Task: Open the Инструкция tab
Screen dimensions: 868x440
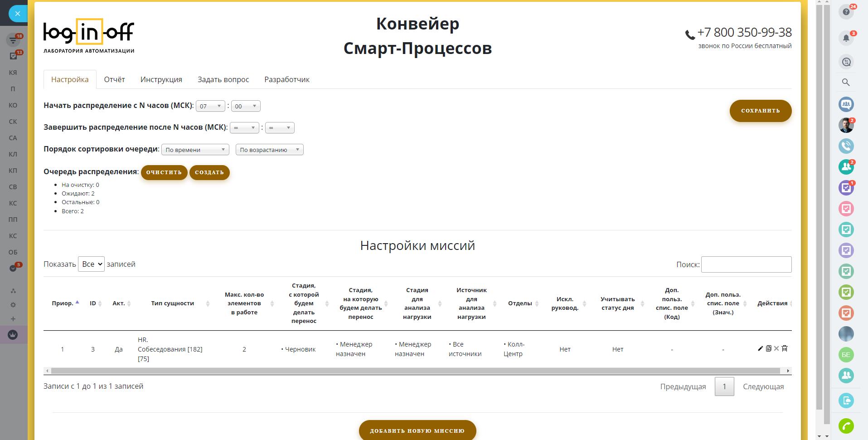Action: [x=161, y=79]
